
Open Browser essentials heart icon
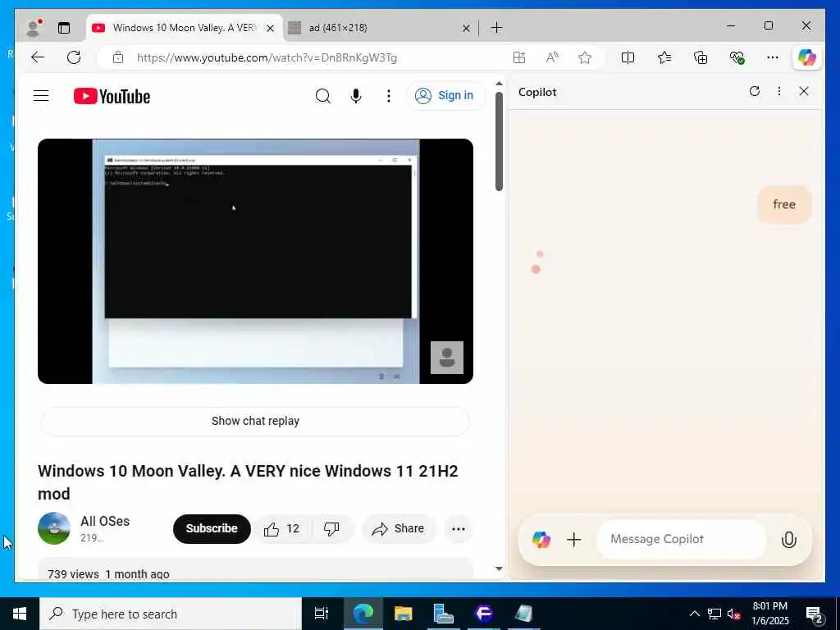point(737,57)
